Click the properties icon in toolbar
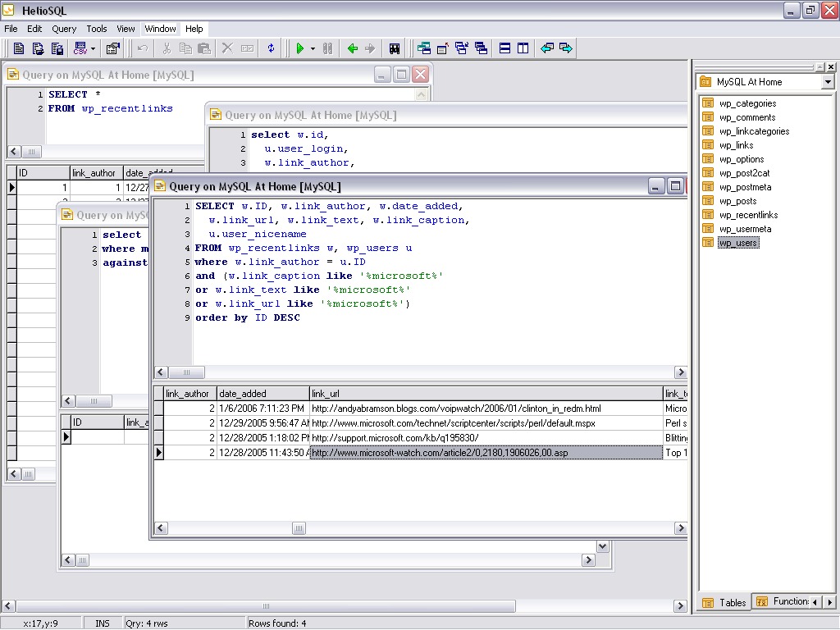 tap(113, 49)
